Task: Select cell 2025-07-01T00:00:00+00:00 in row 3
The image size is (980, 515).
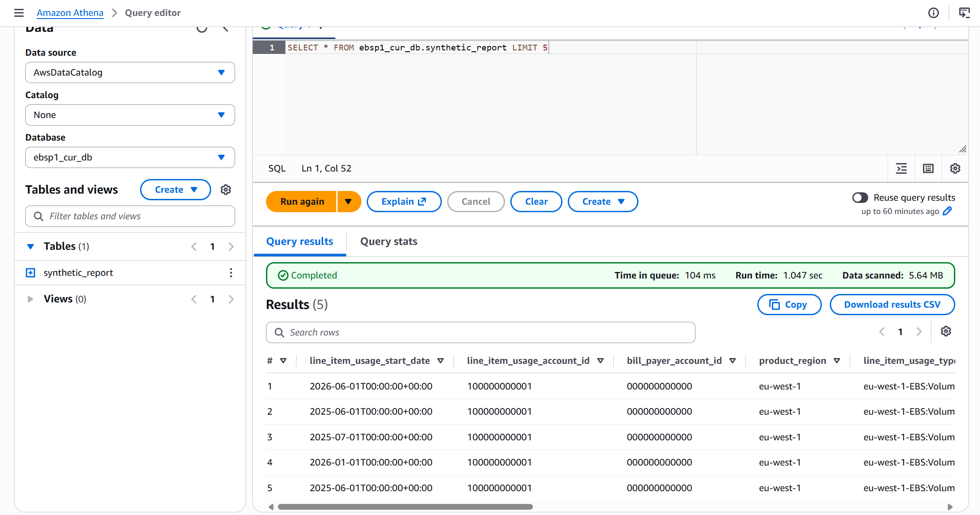Action: (x=371, y=437)
